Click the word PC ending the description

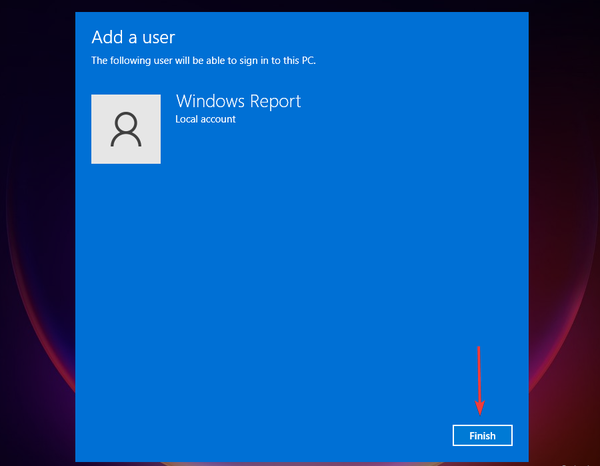[309, 60]
